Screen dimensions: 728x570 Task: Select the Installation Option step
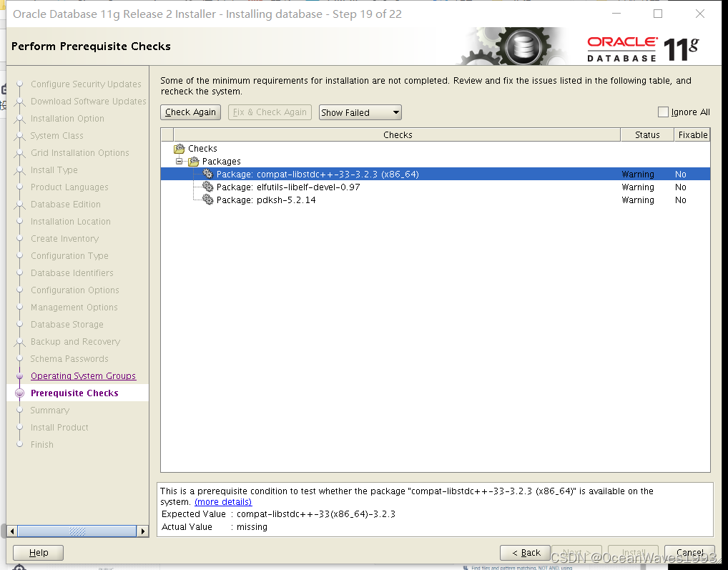coord(67,119)
